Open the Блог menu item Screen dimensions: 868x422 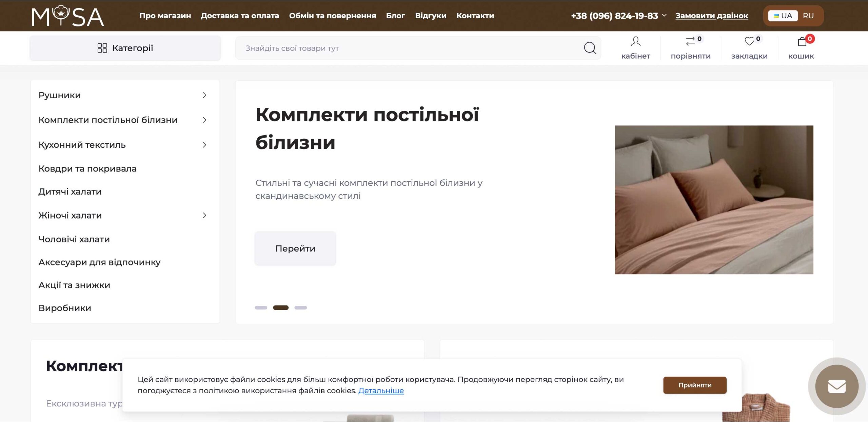(395, 16)
